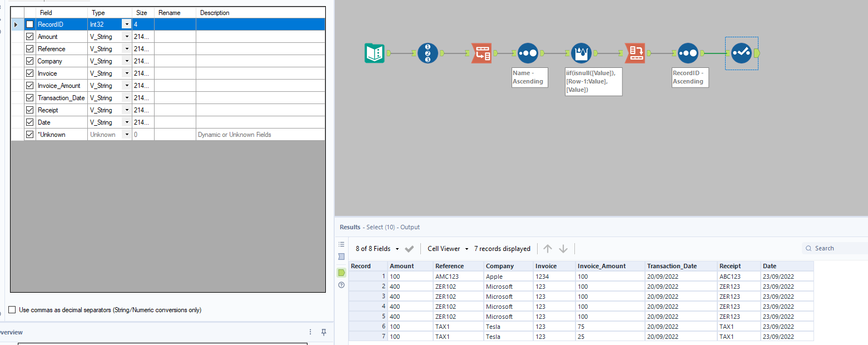The width and height of the screenshot is (868, 345).
Task: Open the Cell Viewer dropdown
Action: pyautogui.click(x=467, y=249)
